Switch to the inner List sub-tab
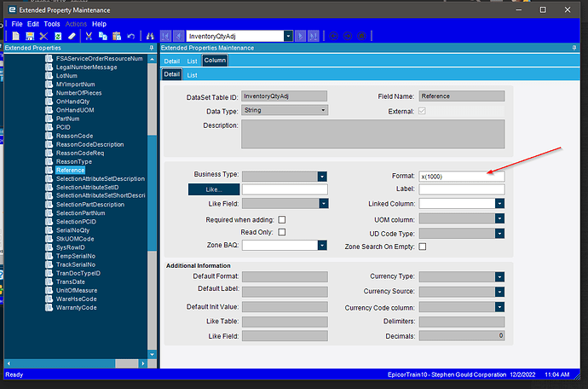Viewport: 588px width, 389px height. coord(192,75)
